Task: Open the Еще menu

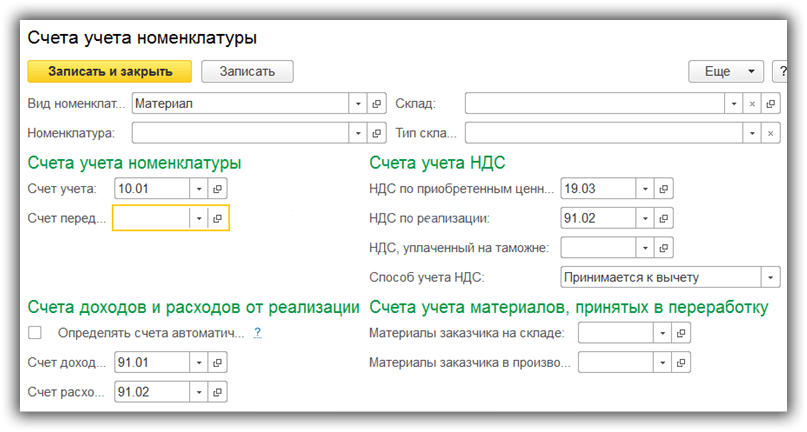Action: [x=726, y=71]
